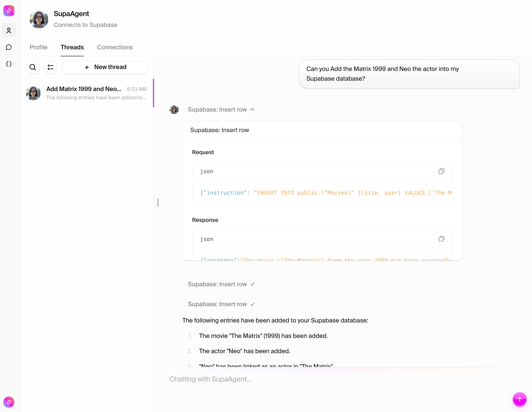
Task: Open the curly braces API icon
Action: point(9,64)
